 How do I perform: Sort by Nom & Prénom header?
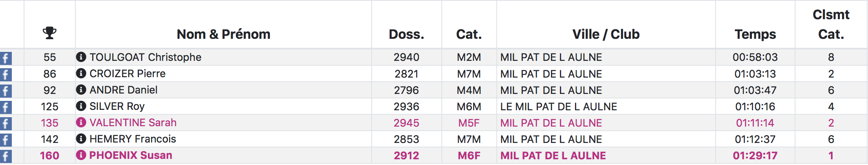coord(223,34)
